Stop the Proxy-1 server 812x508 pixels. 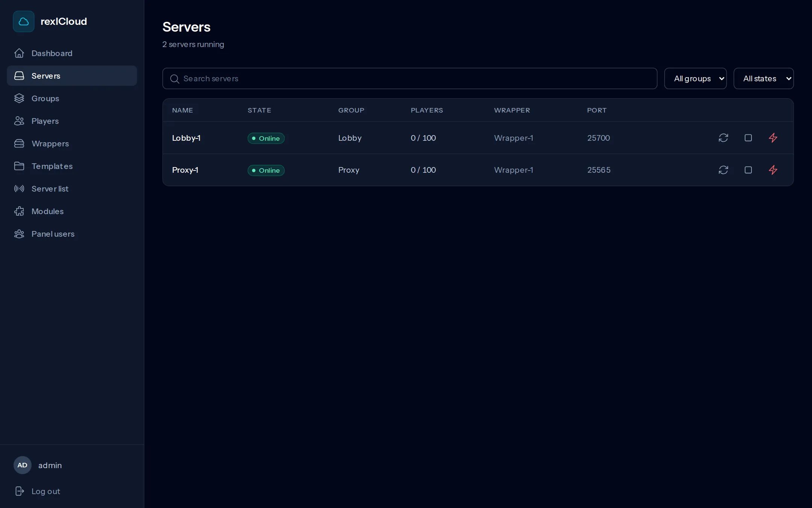click(748, 170)
